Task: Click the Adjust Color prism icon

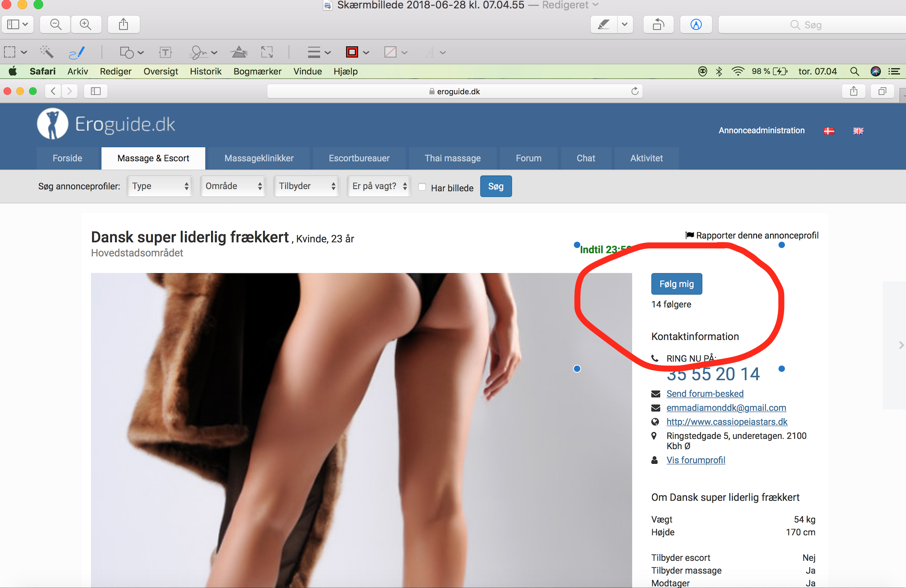Action: point(239,52)
